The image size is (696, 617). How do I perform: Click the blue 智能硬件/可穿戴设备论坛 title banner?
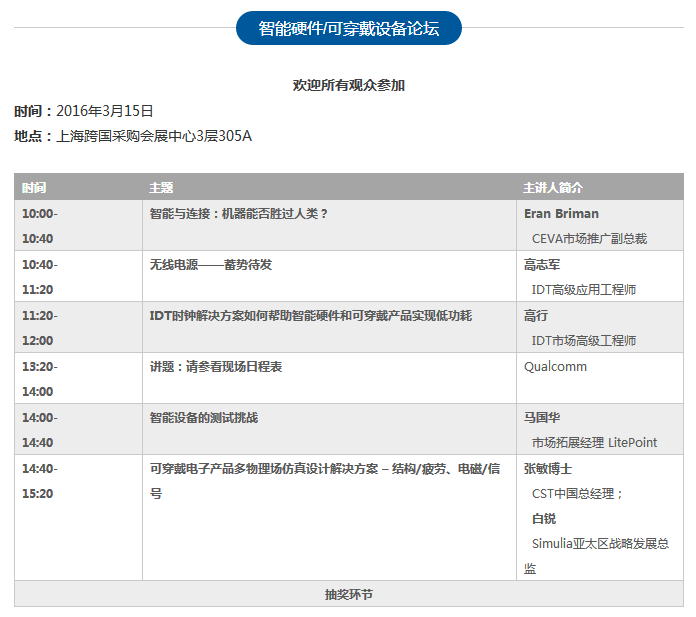tap(348, 28)
